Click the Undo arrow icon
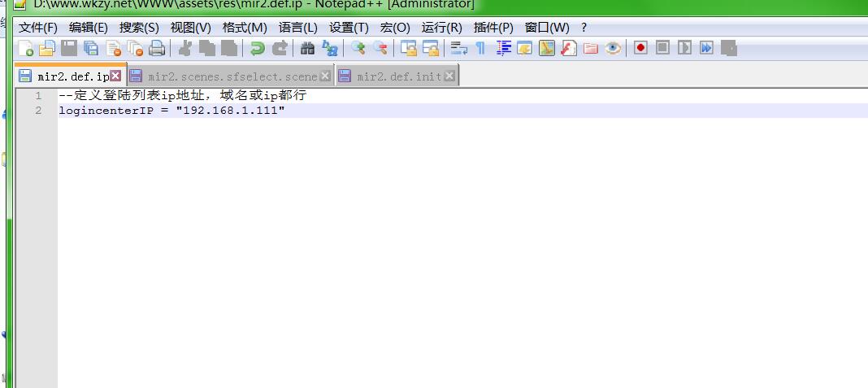Image resolution: width=868 pixels, height=388 pixels. 258,48
